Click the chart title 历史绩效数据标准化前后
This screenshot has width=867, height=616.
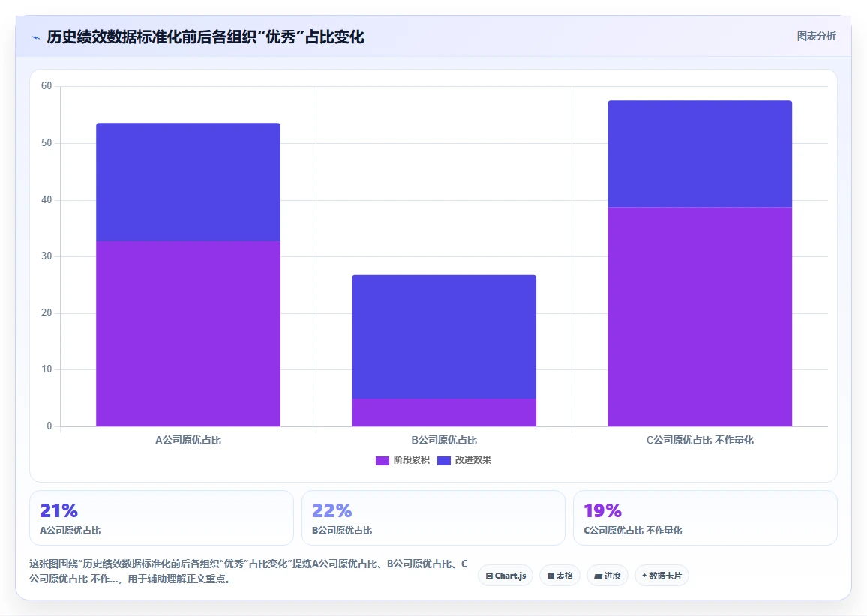tap(205, 37)
